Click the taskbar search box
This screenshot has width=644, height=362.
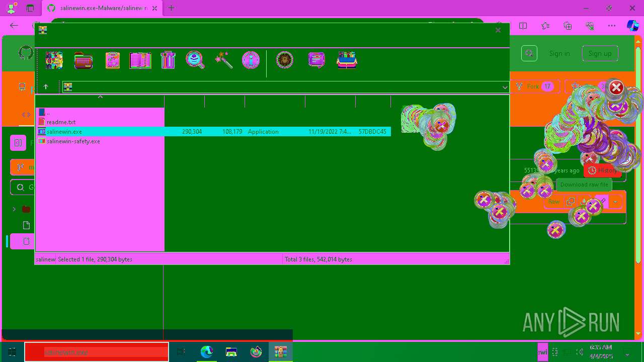click(97, 352)
